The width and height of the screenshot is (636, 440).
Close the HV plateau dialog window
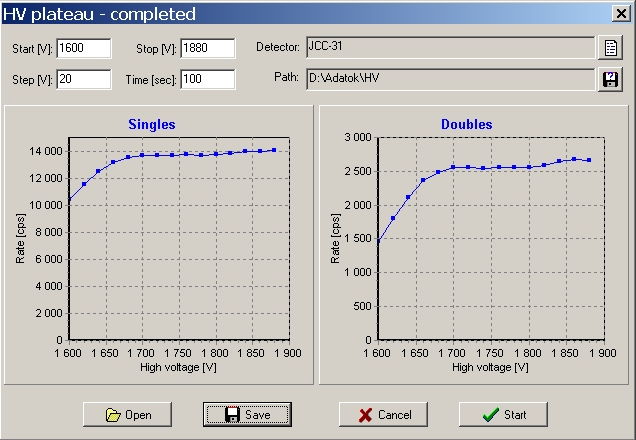click(x=621, y=13)
